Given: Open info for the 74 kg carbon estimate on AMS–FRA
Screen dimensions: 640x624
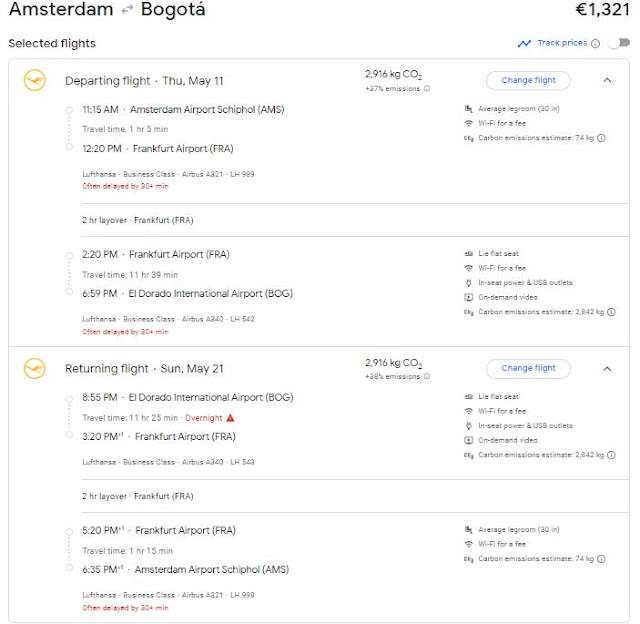Looking at the screenshot, I should (601, 138).
